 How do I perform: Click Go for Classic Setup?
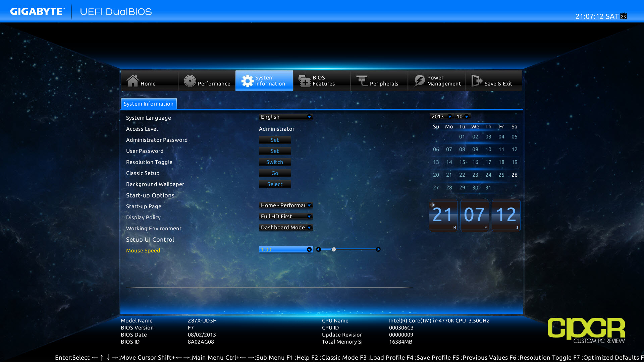(275, 173)
